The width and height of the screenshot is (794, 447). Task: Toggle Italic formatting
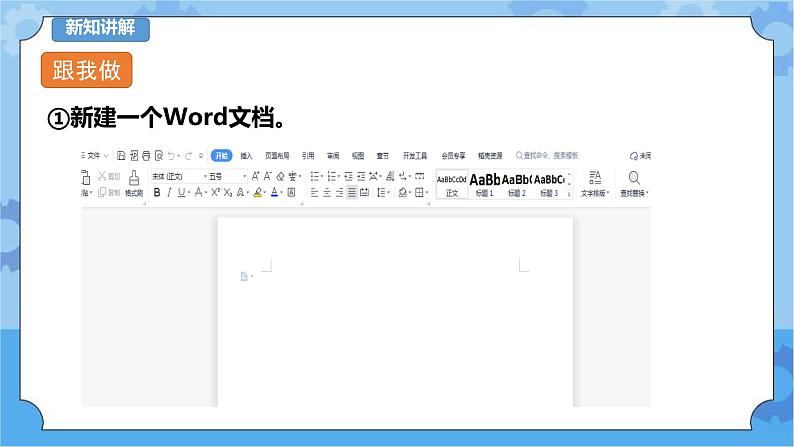click(169, 192)
